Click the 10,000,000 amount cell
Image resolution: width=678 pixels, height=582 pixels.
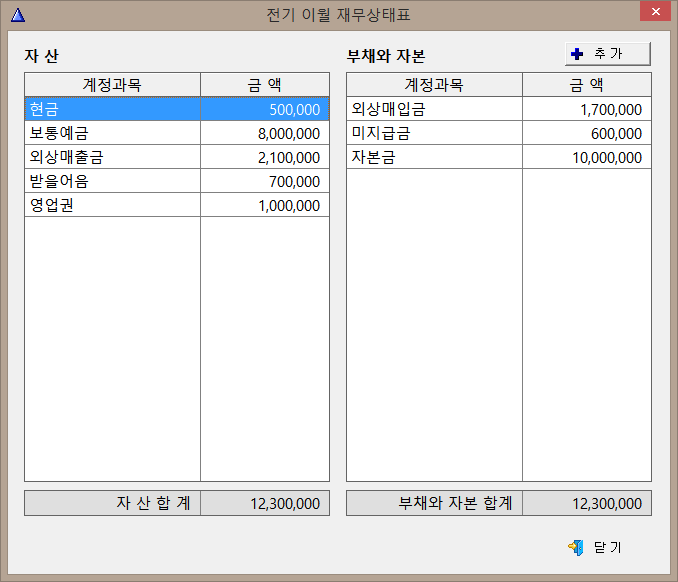pyautogui.click(x=587, y=157)
